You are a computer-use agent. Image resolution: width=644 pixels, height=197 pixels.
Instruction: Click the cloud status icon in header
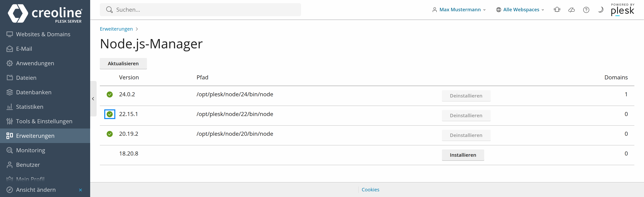point(572,10)
